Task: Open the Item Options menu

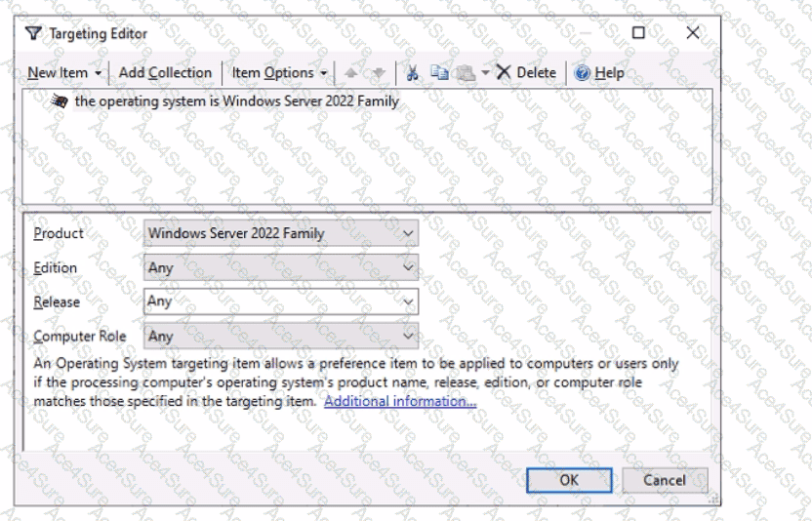Action: (x=279, y=73)
